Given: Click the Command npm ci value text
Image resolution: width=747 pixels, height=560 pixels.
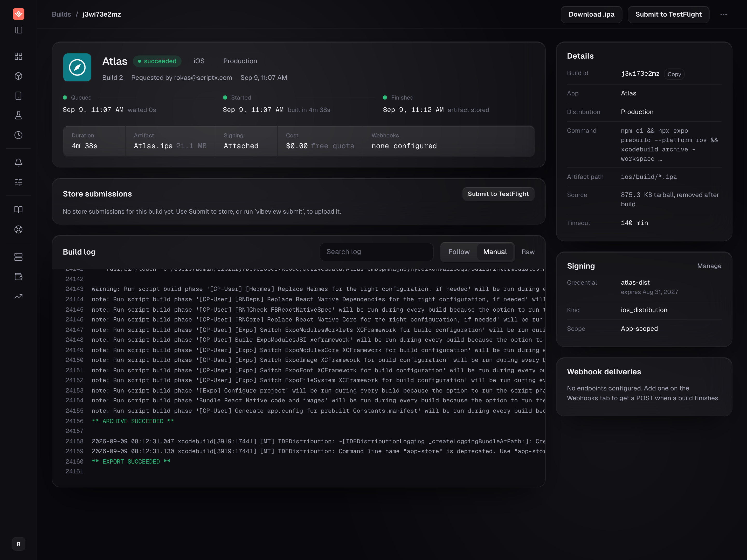Looking at the screenshot, I should 670,144.
